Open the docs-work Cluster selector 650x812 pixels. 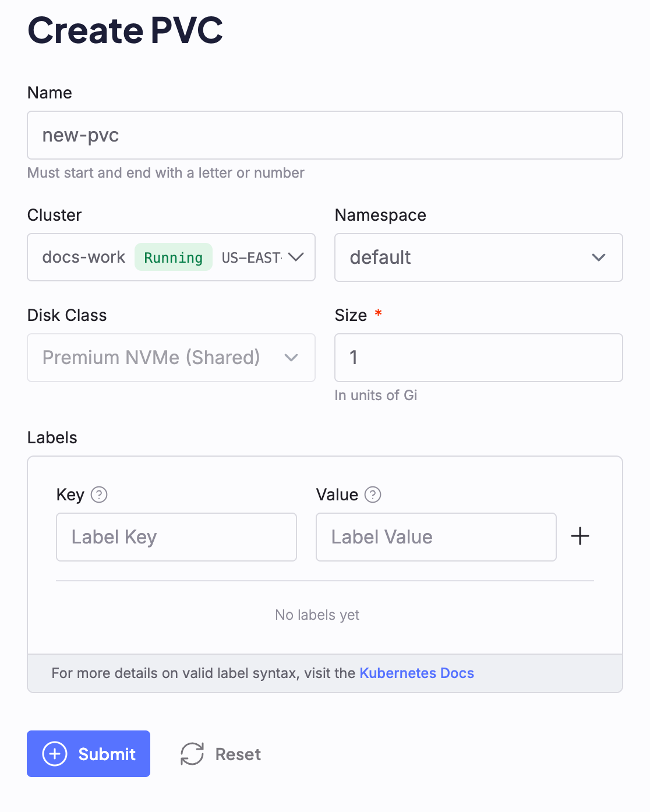click(84, 257)
